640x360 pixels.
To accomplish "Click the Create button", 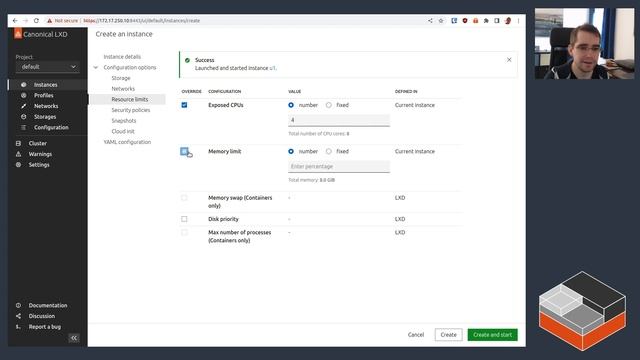I will click(x=449, y=335).
